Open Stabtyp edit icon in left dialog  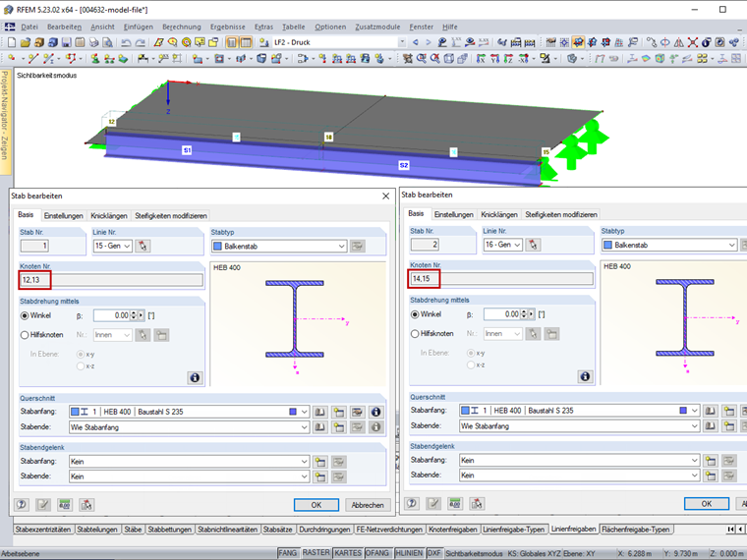[x=358, y=246]
